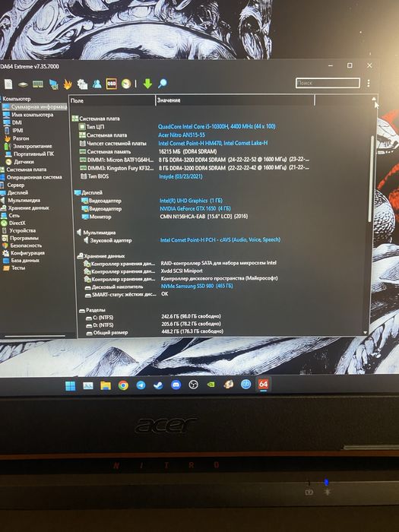Open Intel Comet Point-H HM470 chipset link
The width and height of the screenshot is (399, 532).
213,143
